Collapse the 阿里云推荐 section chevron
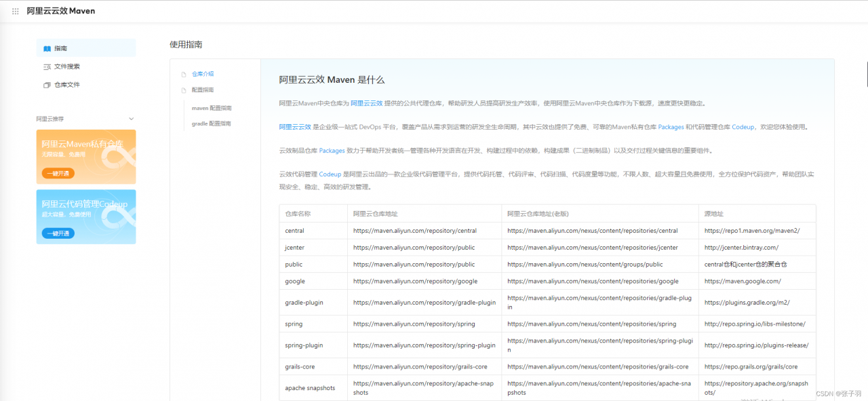868x401 pixels. pyautogui.click(x=132, y=119)
